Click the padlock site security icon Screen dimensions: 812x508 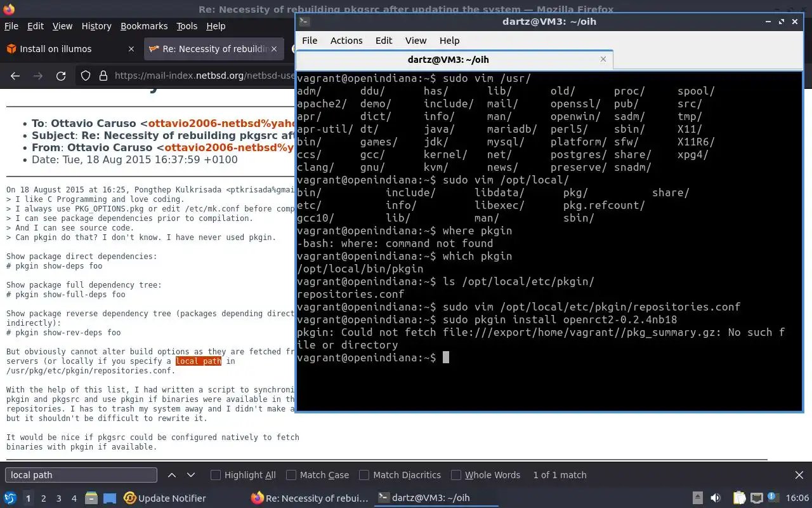[103, 76]
